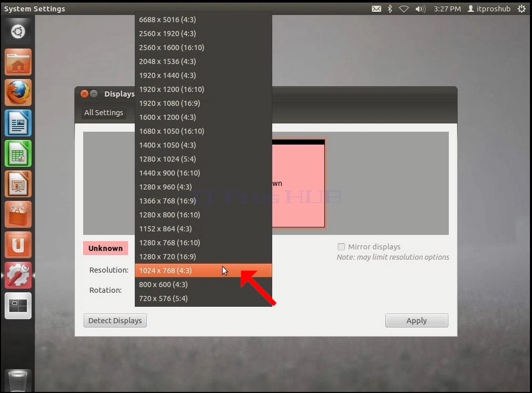Select highlighted 1024 x 768 (4:3) option
Viewport: 532px width, 393px height.
pyautogui.click(x=203, y=270)
